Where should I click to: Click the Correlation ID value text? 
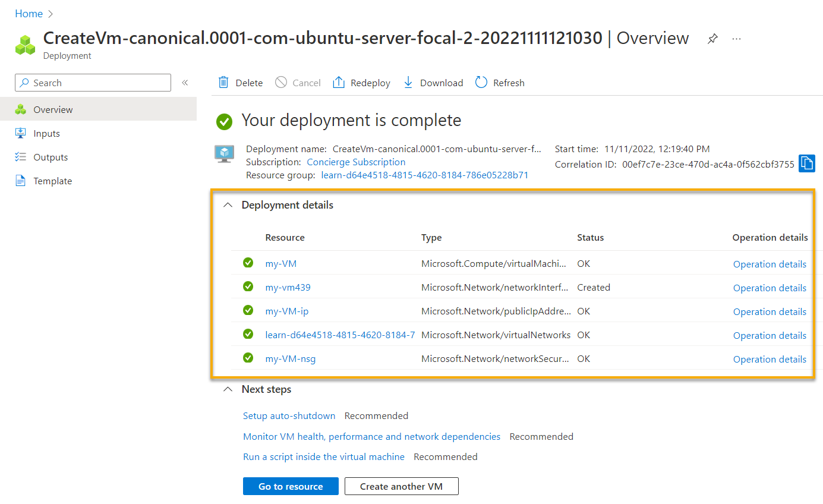point(708,164)
